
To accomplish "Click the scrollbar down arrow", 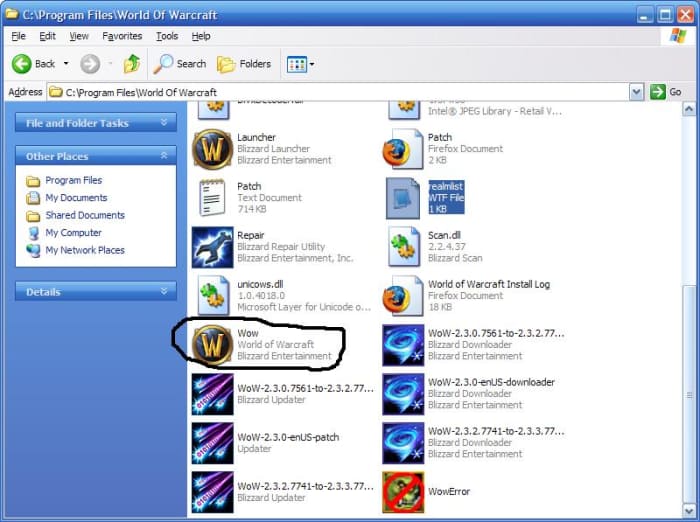I will [689, 509].
